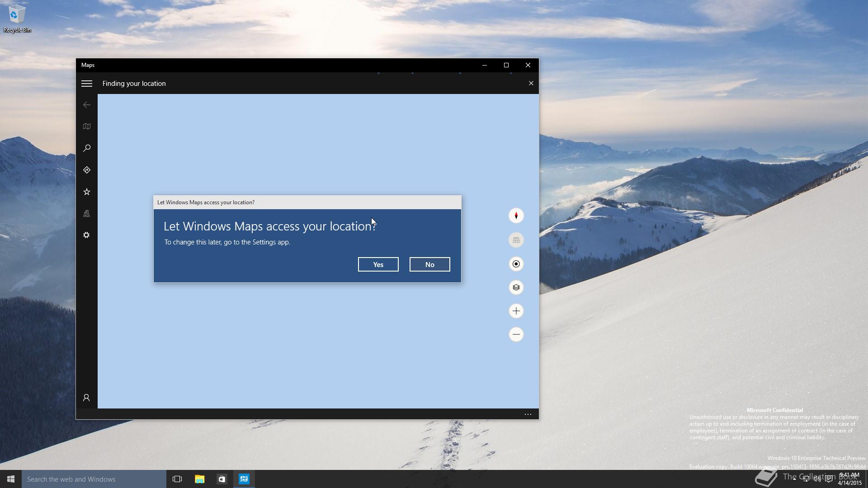Open the Map view sidebar icon
868x488 pixels.
[86, 127]
